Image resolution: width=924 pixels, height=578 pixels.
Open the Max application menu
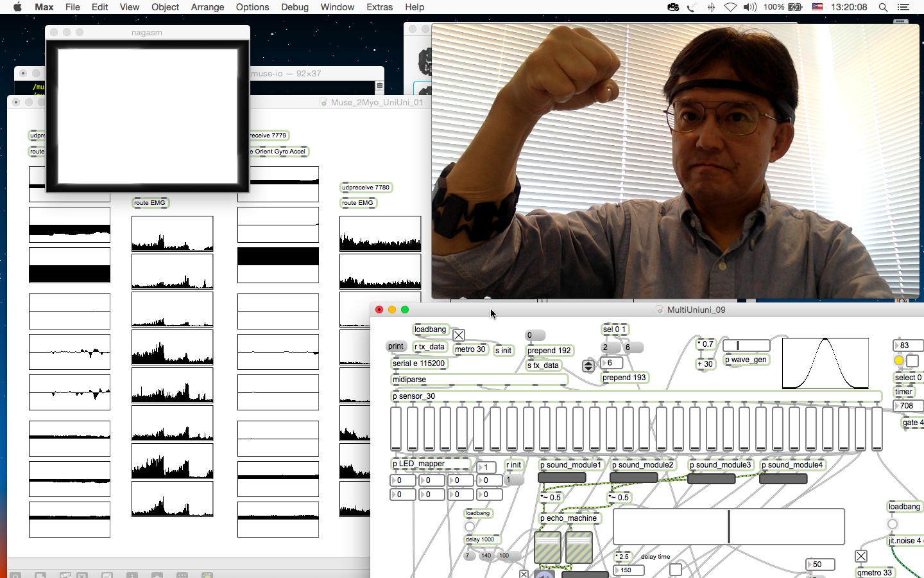point(44,7)
